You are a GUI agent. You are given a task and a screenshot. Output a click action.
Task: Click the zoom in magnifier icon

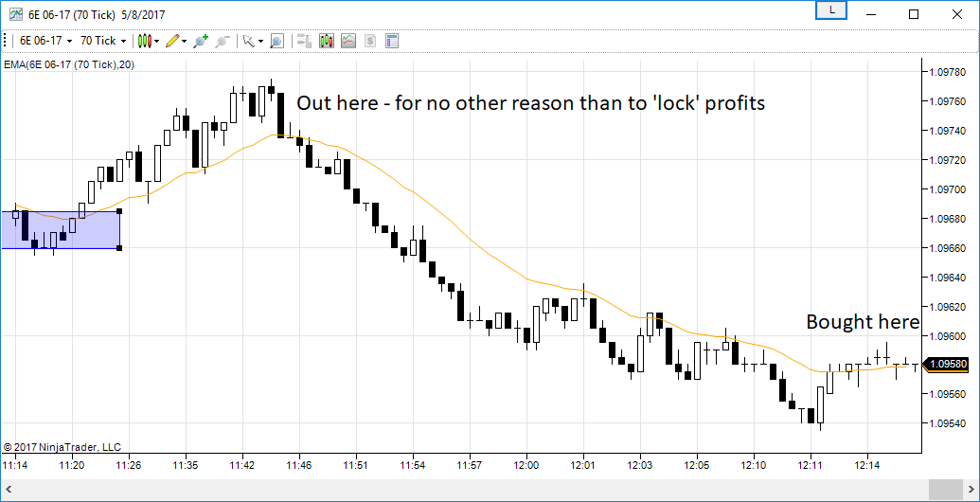click(x=201, y=42)
